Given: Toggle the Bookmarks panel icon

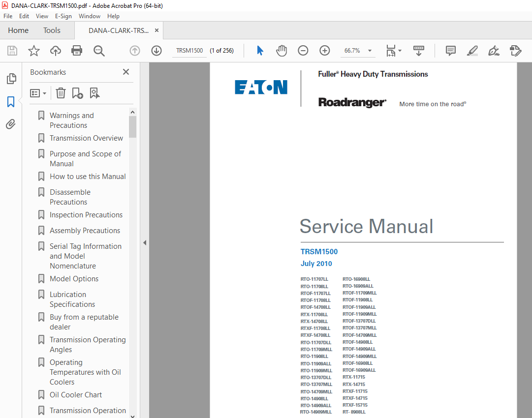Looking at the screenshot, I should tap(11, 101).
